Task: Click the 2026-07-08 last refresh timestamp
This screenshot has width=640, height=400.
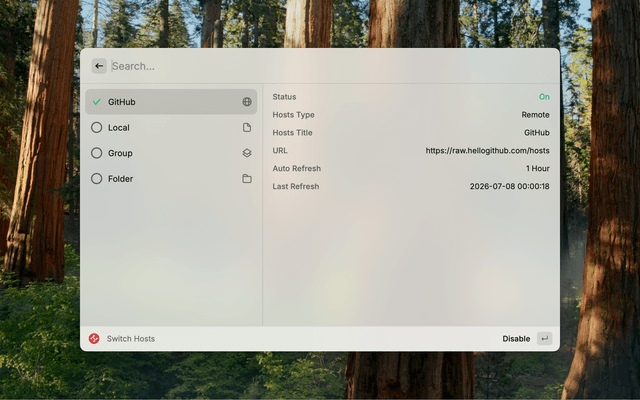Action: pyautogui.click(x=509, y=187)
